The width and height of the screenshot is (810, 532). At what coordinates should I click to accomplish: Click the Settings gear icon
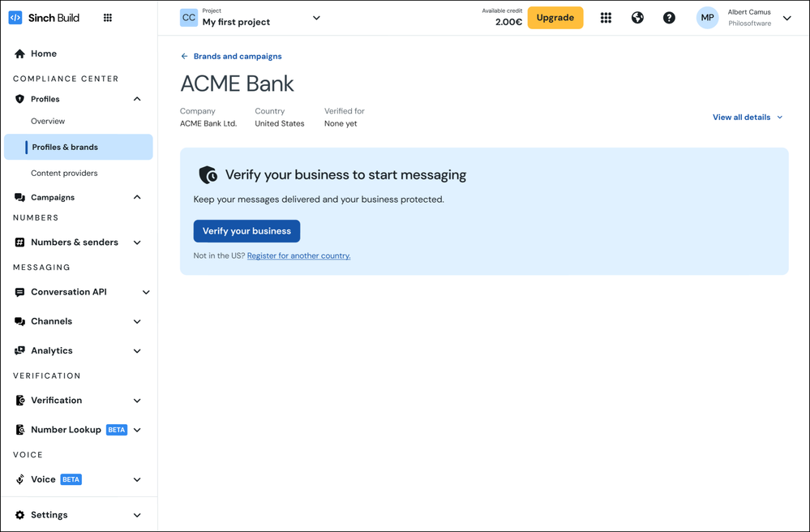pyautogui.click(x=19, y=515)
